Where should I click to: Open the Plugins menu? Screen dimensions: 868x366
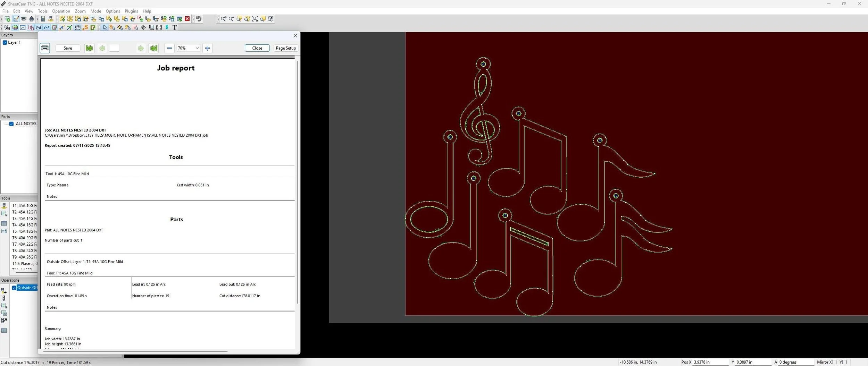point(131,11)
